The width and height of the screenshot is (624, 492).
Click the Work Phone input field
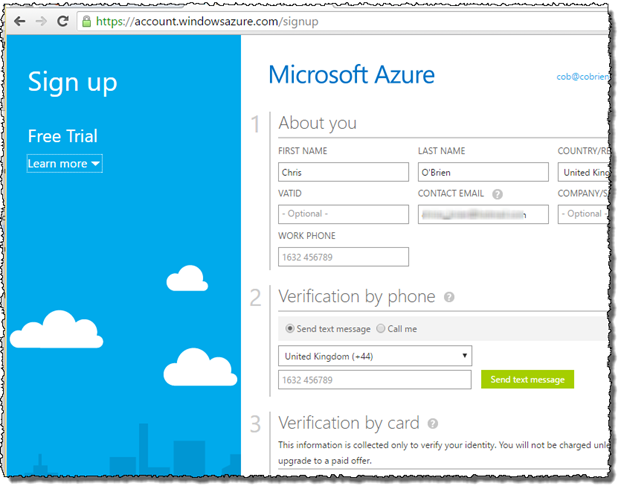point(343,257)
